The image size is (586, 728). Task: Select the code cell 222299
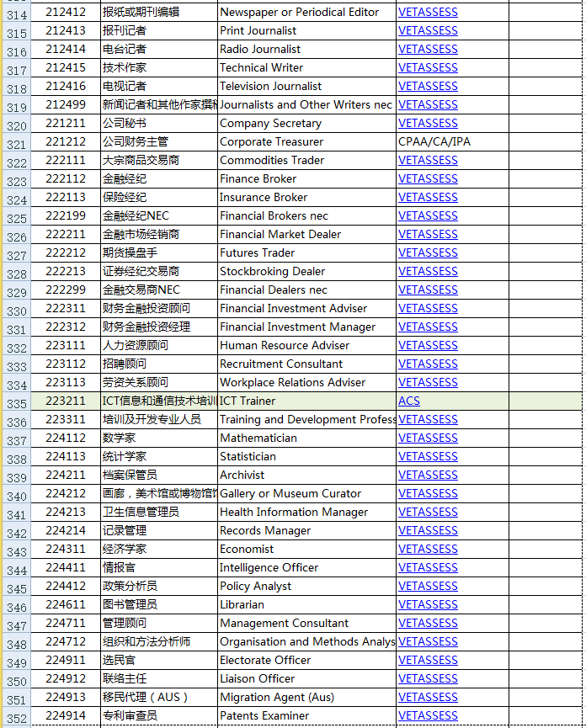coord(66,290)
